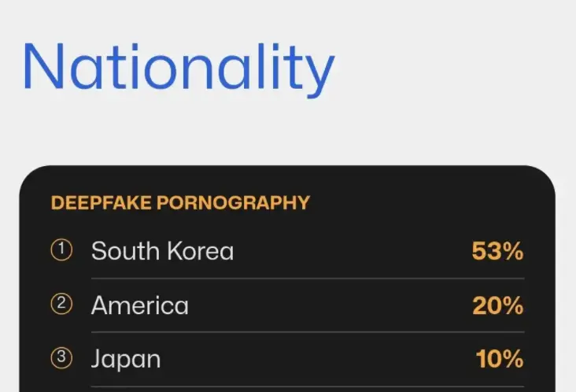
Task: Choose the Japan country label
Action: pyautogui.click(x=126, y=360)
